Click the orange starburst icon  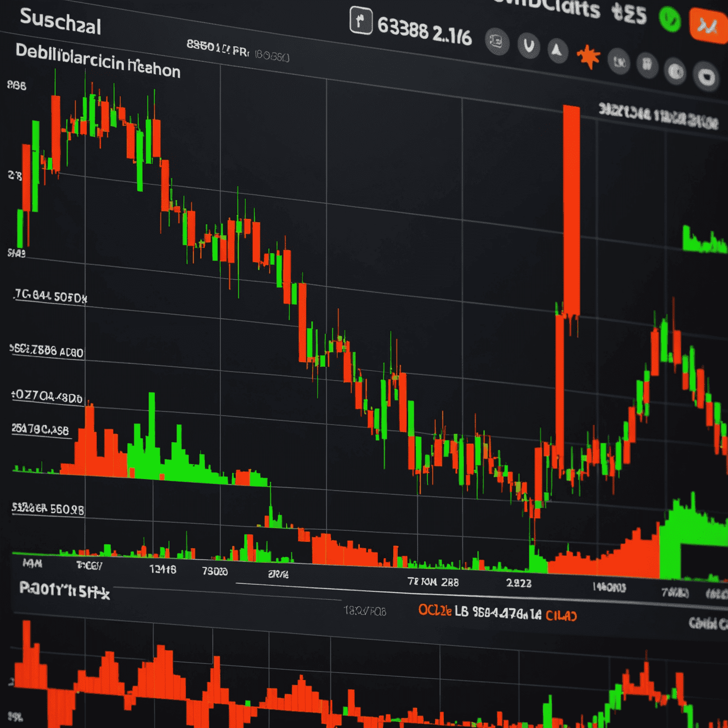[588, 57]
